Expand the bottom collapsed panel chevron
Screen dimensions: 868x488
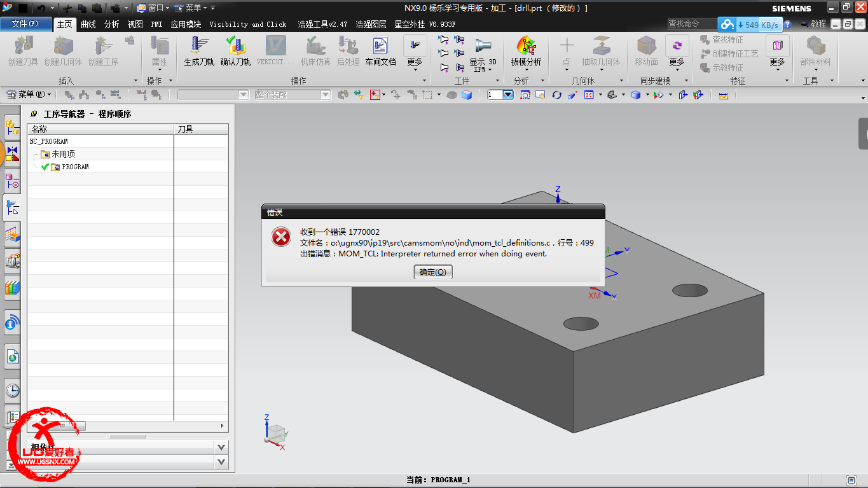[221, 462]
